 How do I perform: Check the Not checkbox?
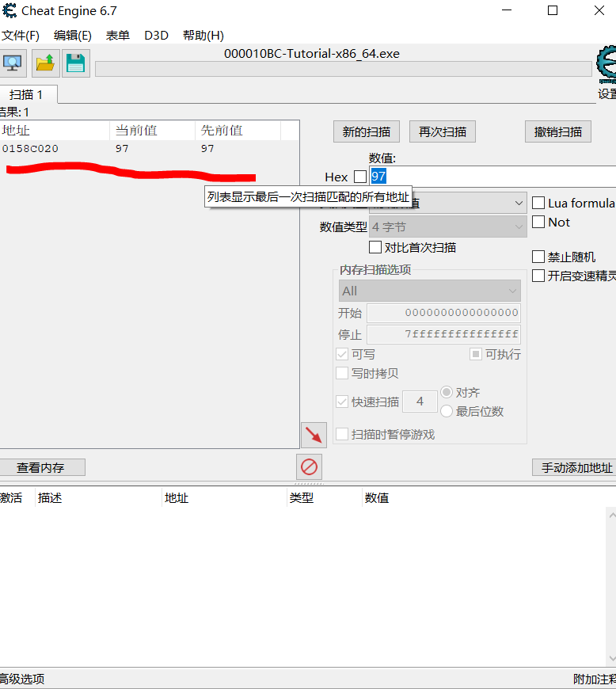point(538,223)
